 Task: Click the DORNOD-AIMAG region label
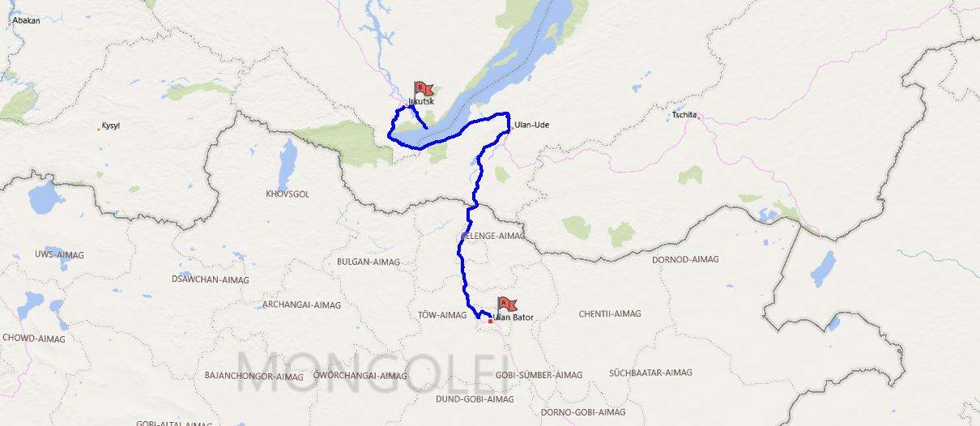[x=685, y=259]
